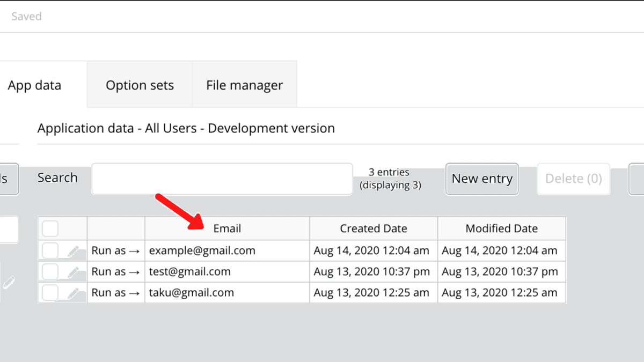Select all entries with the header checkbox
The width and height of the screenshot is (644, 362).
(50, 228)
